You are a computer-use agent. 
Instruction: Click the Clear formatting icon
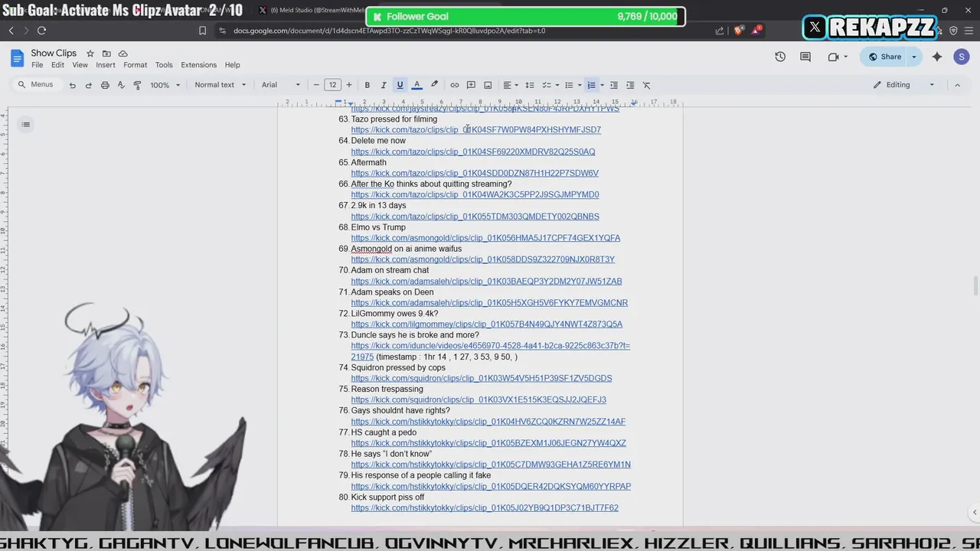(x=647, y=85)
